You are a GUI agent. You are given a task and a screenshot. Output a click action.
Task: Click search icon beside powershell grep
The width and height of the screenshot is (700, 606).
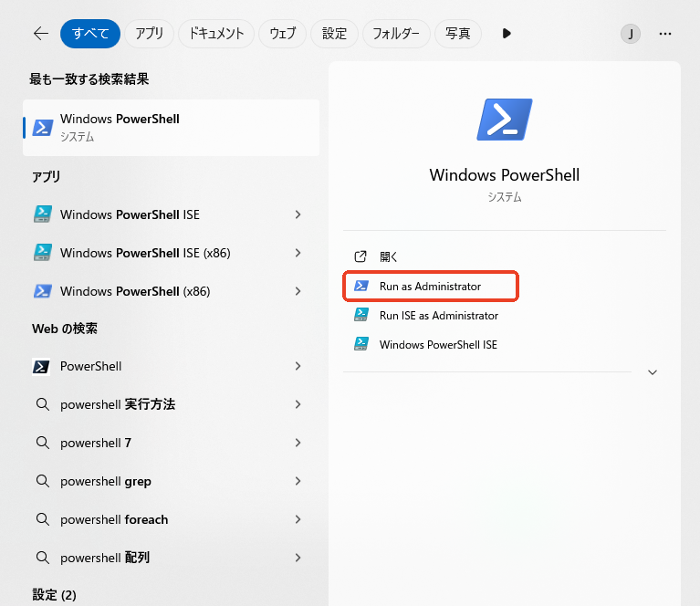pos(42,481)
